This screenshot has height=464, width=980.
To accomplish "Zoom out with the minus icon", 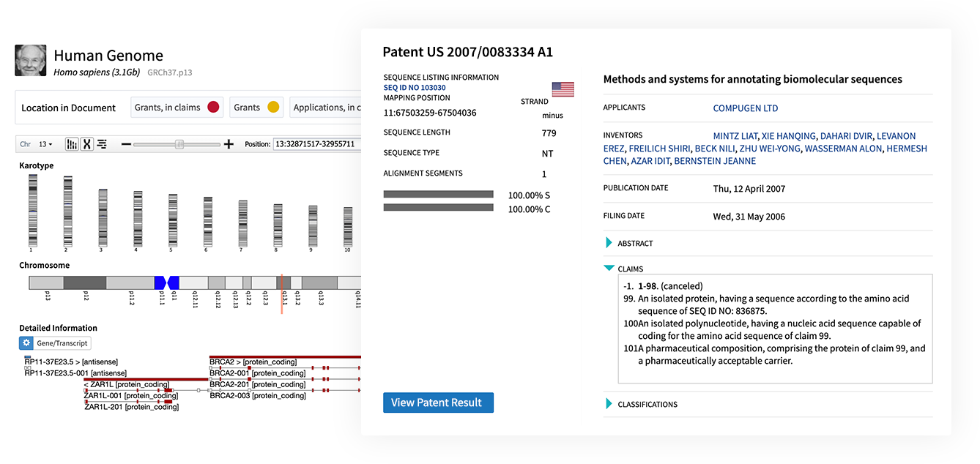I will (x=126, y=144).
